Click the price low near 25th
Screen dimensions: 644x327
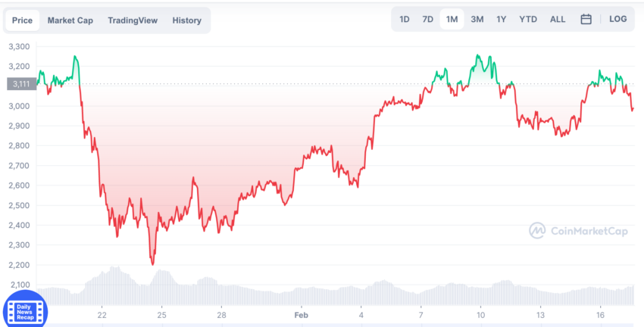pyautogui.click(x=153, y=264)
